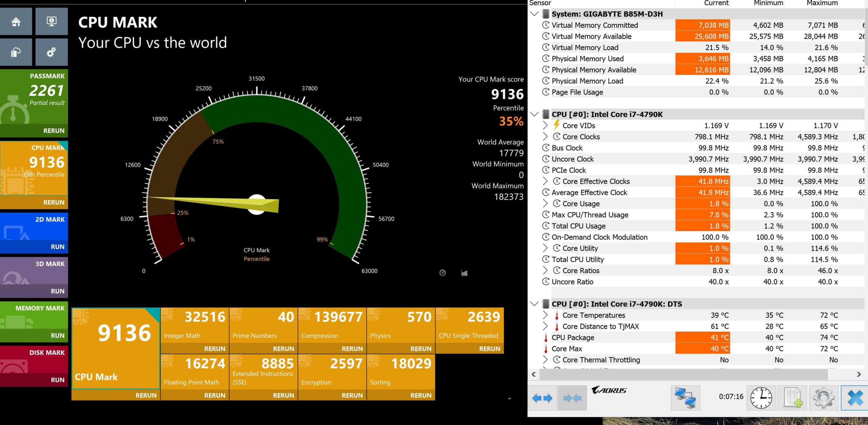Rerun the Integer Math test

214,349
